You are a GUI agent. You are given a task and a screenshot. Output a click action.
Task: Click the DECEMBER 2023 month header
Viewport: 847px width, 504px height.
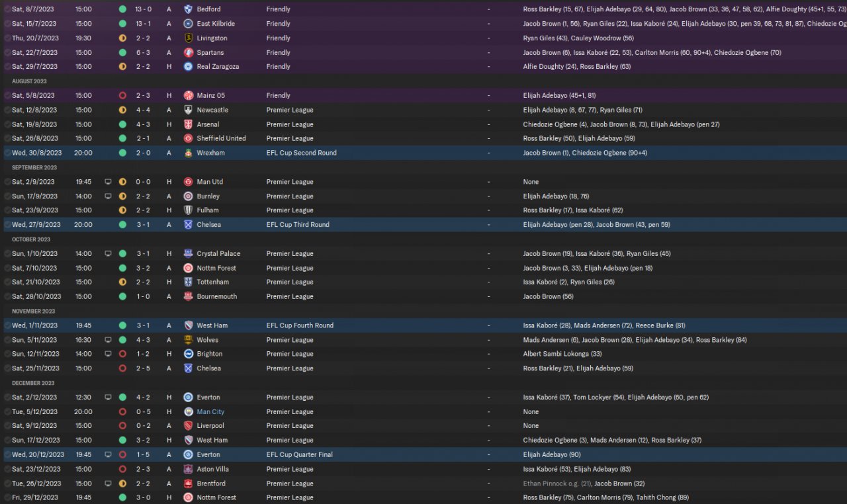(34, 383)
